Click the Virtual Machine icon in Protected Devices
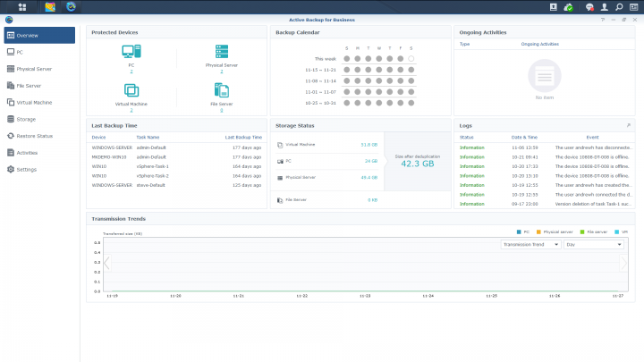The image size is (644, 362). 131,90
